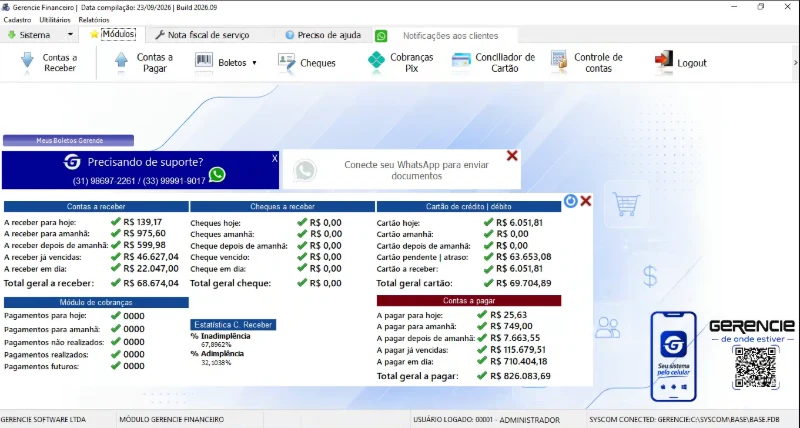Open the Cadastro menu

pos(17,20)
